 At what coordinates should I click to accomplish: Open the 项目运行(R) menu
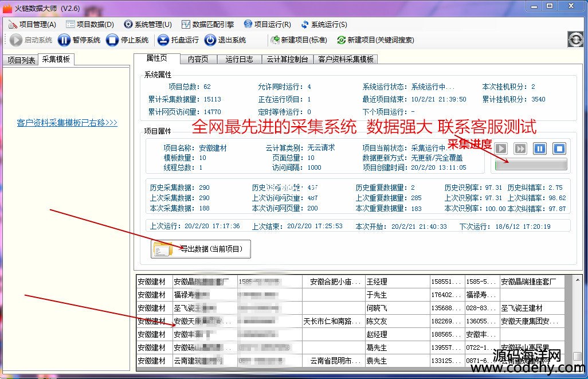coord(268,25)
